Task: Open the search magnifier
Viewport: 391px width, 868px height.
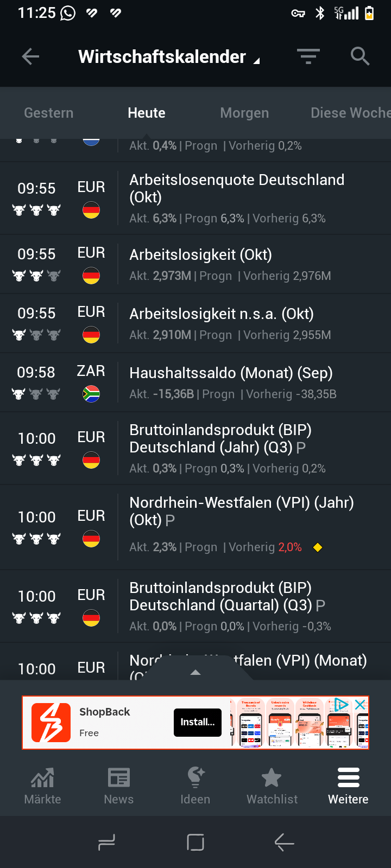Action: [x=360, y=56]
